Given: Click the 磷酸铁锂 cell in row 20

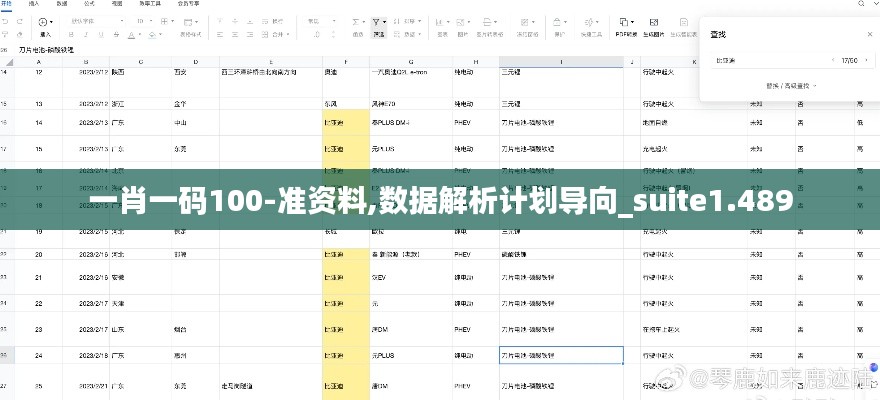Looking at the screenshot, I should (x=561, y=254).
